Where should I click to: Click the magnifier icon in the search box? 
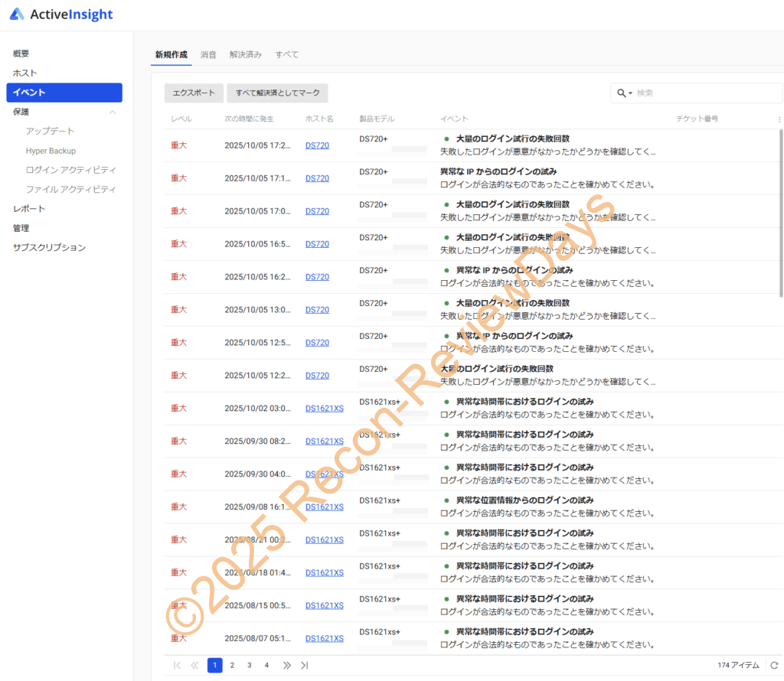tap(622, 93)
